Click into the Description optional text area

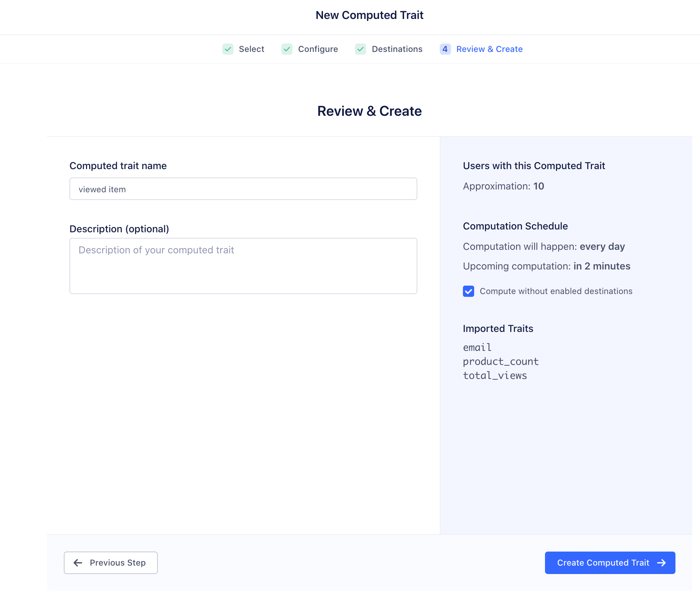pyautogui.click(x=243, y=266)
